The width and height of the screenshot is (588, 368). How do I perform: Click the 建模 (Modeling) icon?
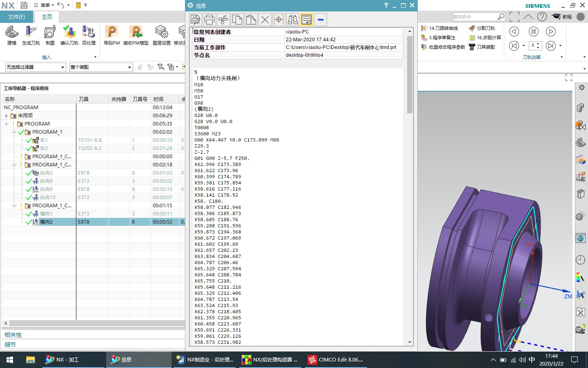tap(12, 35)
